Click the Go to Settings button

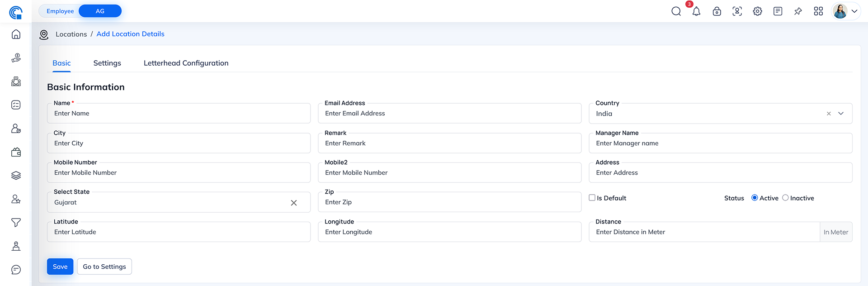(104, 267)
